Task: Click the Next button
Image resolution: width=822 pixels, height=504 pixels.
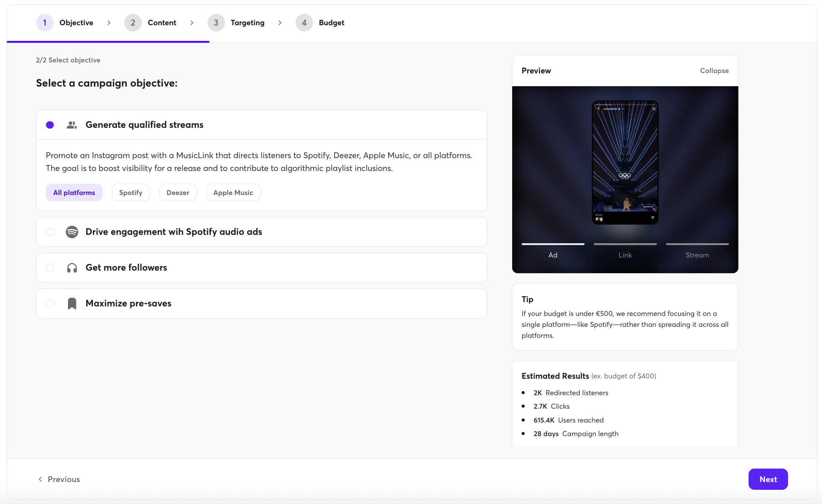Action: [768, 479]
